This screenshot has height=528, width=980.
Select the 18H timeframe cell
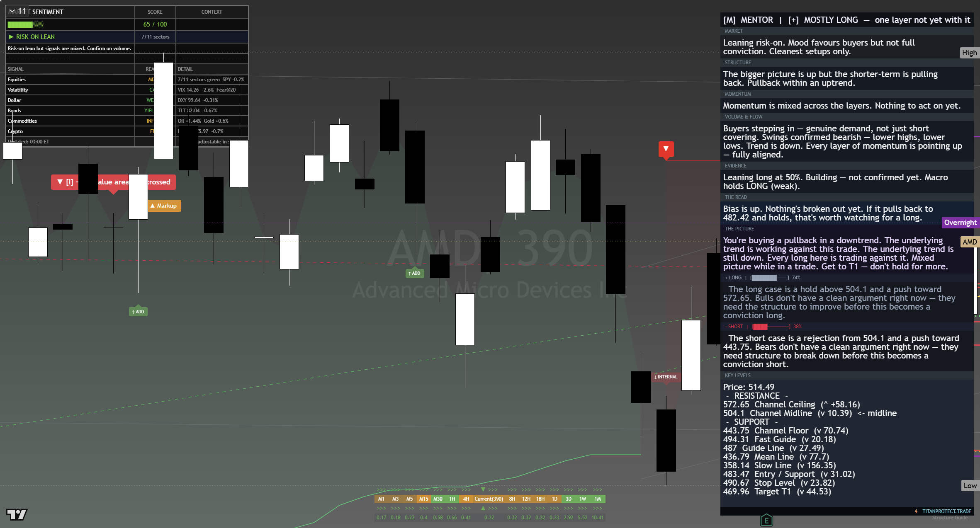(540, 499)
